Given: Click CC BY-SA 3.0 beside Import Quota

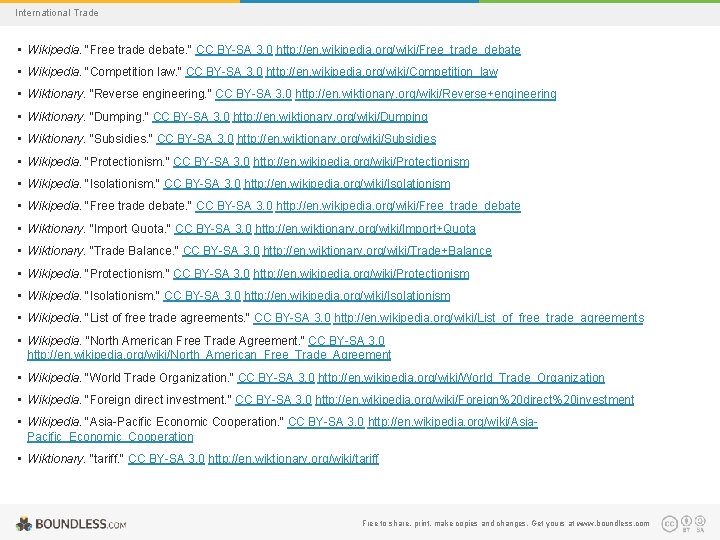Looking at the screenshot, I should 213,229.
